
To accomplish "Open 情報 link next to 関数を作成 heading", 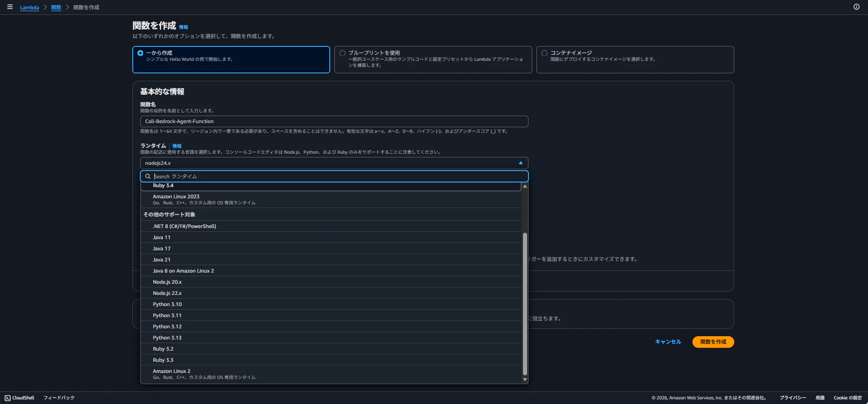I will tap(183, 27).
